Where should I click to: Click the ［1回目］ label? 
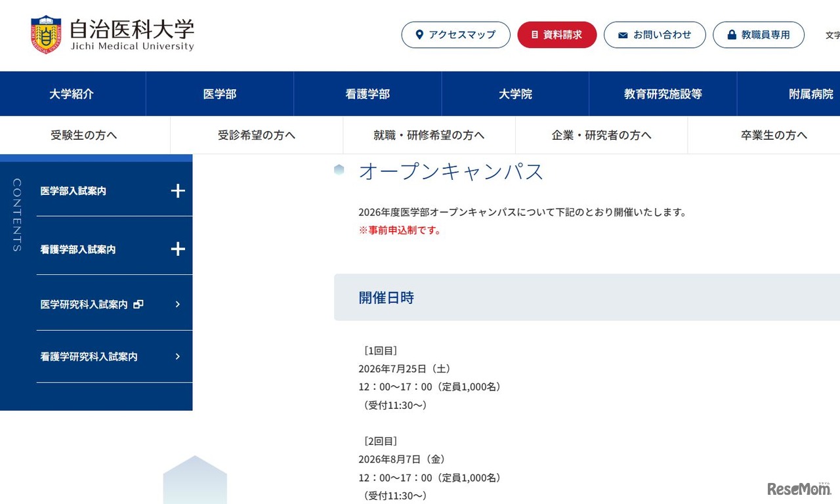380,350
